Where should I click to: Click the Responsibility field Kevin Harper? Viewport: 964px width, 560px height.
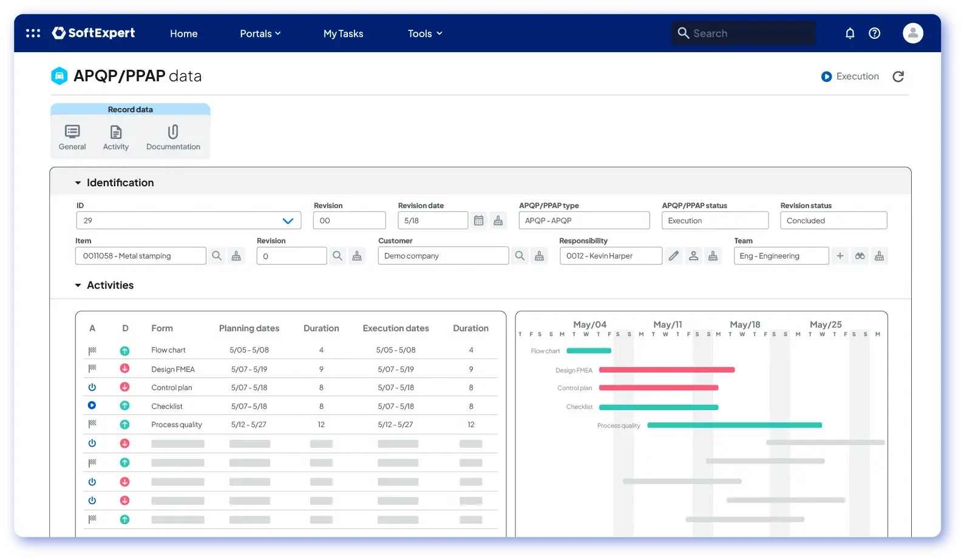tap(611, 255)
